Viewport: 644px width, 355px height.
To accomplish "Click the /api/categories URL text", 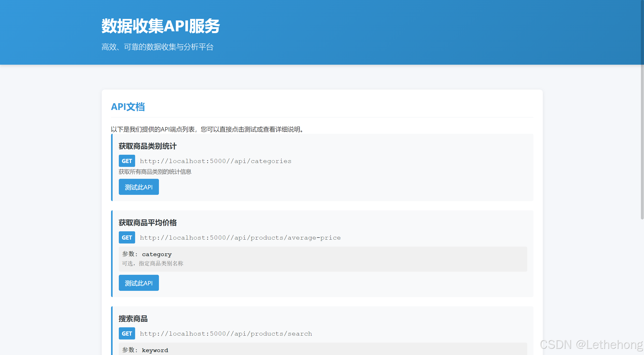I will [216, 161].
